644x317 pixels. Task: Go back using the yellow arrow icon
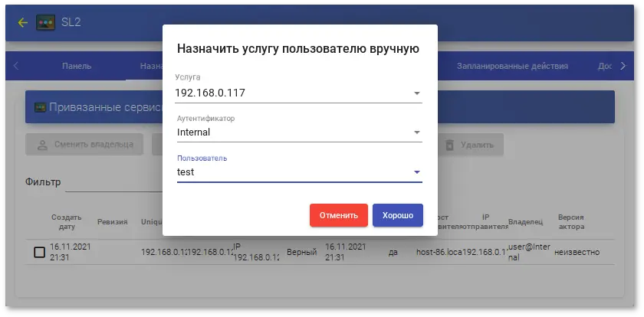[x=22, y=22]
